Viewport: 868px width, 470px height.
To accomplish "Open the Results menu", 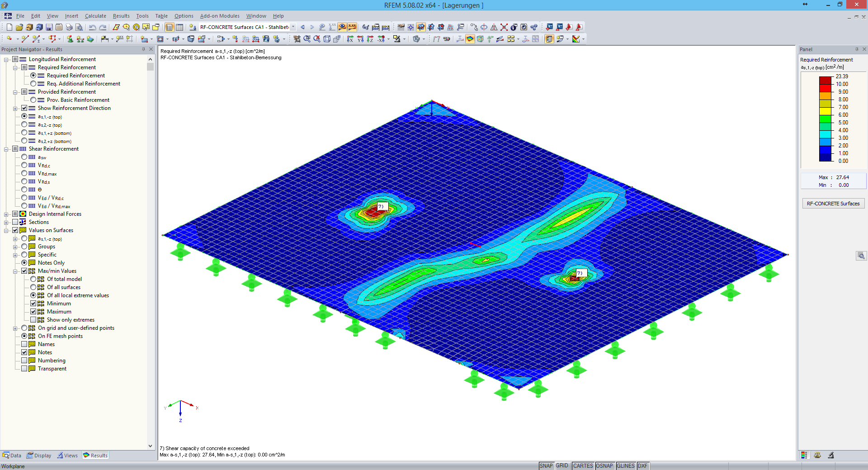I will pyautogui.click(x=121, y=16).
